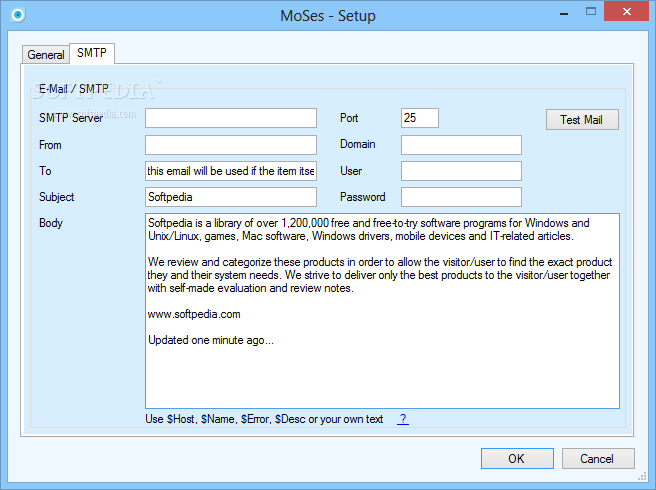Image resolution: width=656 pixels, height=490 pixels.
Task: Click the 'Domain' label text
Action: click(357, 144)
